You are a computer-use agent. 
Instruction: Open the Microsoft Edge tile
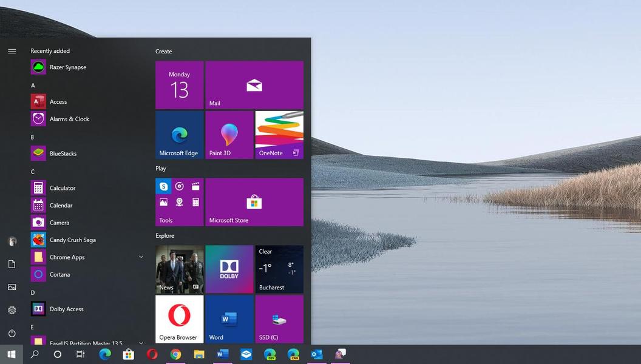[179, 135]
